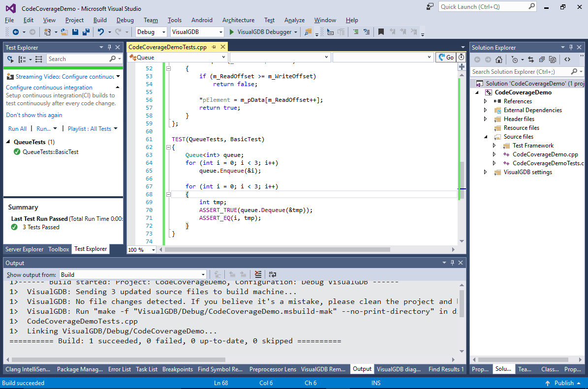Image resolution: width=588 pixels, height=389 pixels.
Task: Switch to the Toolbox tab
Action: click(x=59, y=249)
